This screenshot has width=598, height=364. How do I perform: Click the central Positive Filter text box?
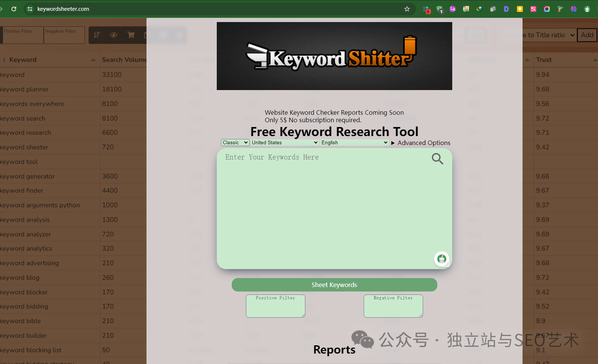(275, 306)
